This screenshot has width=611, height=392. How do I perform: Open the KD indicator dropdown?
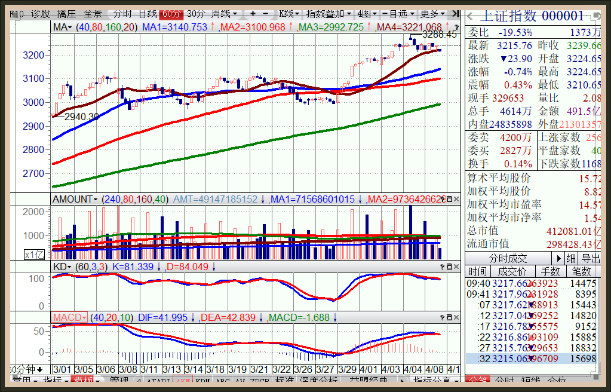coord(62,267)
